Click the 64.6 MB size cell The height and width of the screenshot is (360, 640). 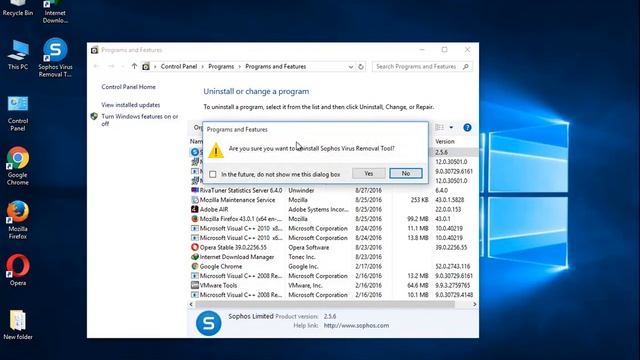(418, 285)
